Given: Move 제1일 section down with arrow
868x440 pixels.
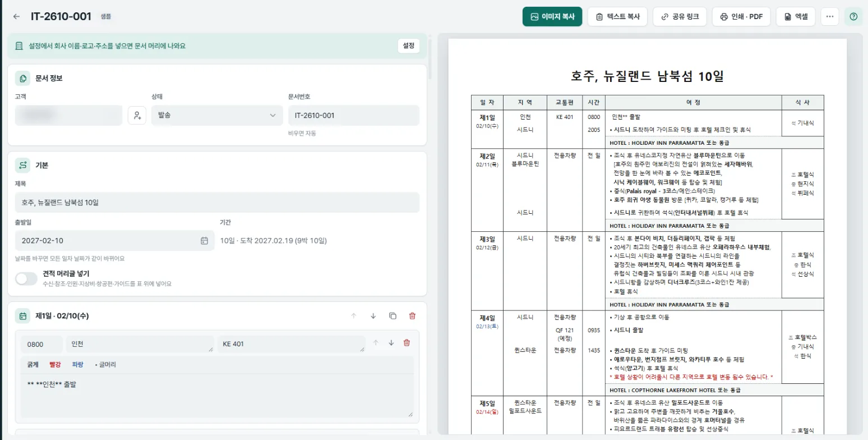Looking at the screenshot, I should [373, 316].
